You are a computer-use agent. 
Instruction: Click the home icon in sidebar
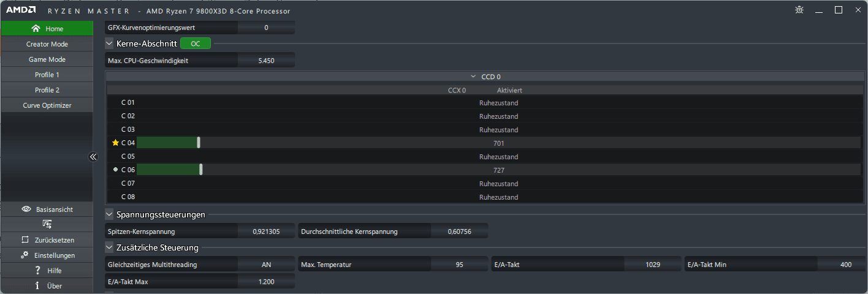[36, 28]
